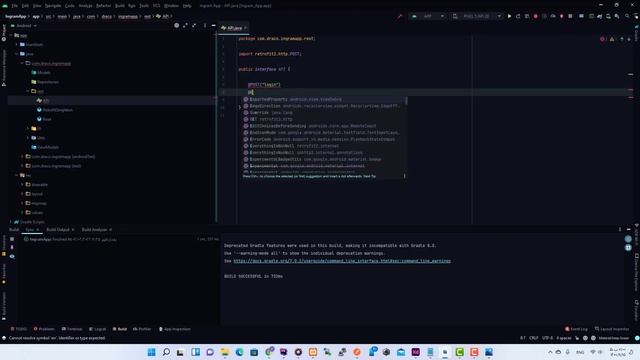Screen dimensions: 640x360
Task: Expand the manifests folder
Action: (x=17, y=44)
